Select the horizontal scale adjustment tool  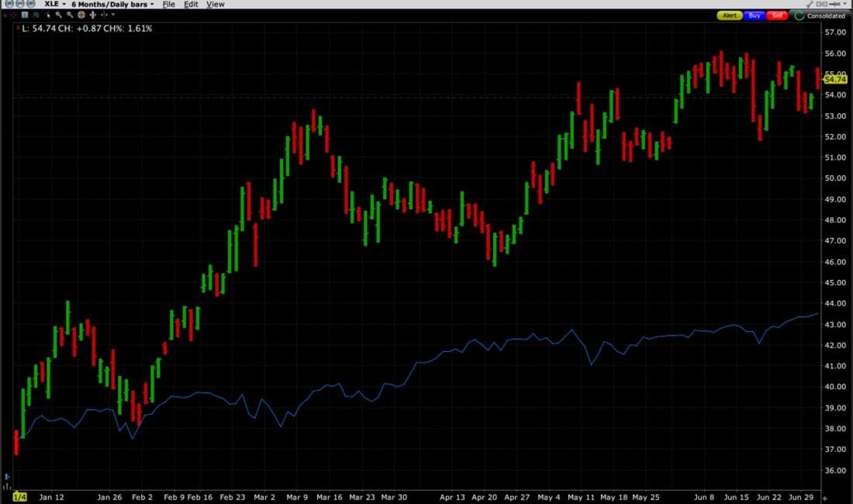point(93,15)
